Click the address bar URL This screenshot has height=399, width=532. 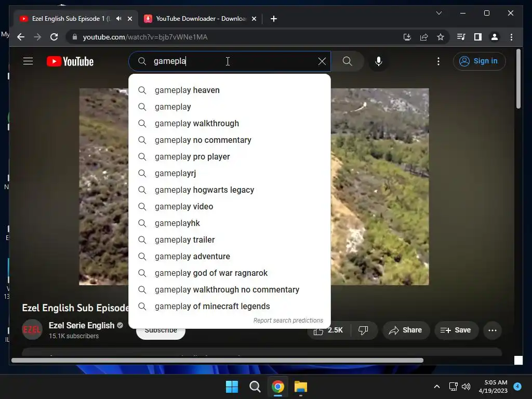tap(145, 37)
